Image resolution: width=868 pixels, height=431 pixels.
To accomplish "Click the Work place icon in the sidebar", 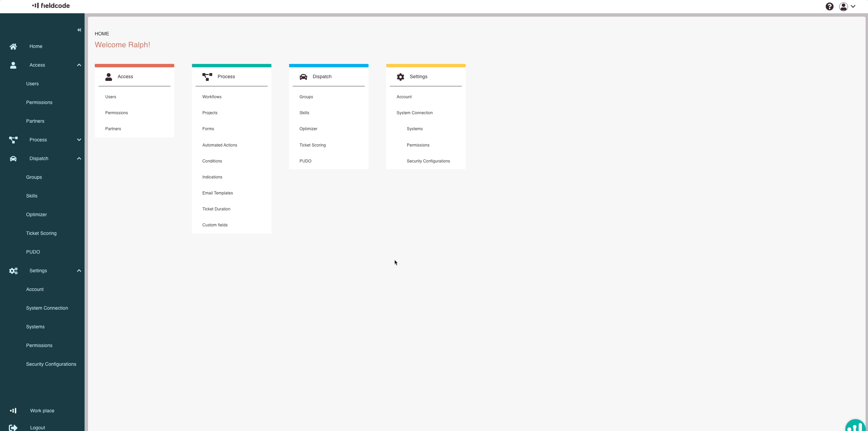I will pyautogui.click(x=13, y=411).
